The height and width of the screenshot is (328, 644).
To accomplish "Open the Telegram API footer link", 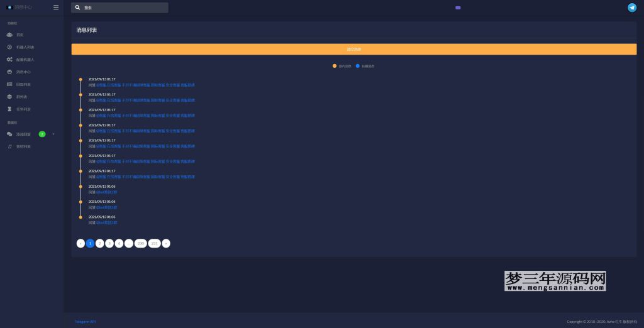I will tap(85, 322).
